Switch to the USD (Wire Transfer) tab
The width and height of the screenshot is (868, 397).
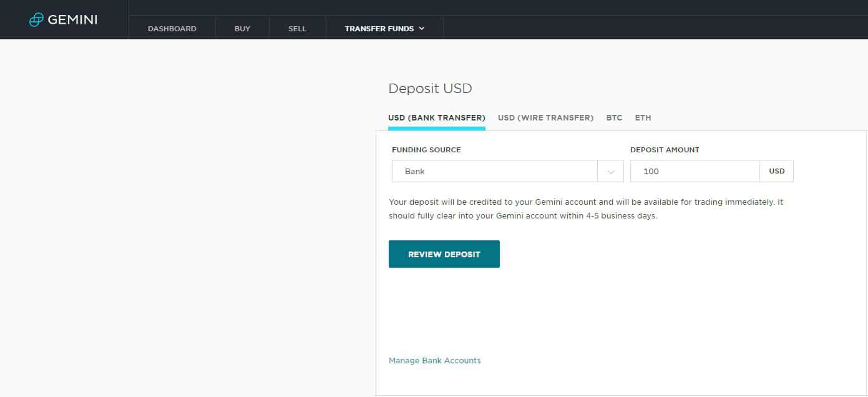[545, 117]
